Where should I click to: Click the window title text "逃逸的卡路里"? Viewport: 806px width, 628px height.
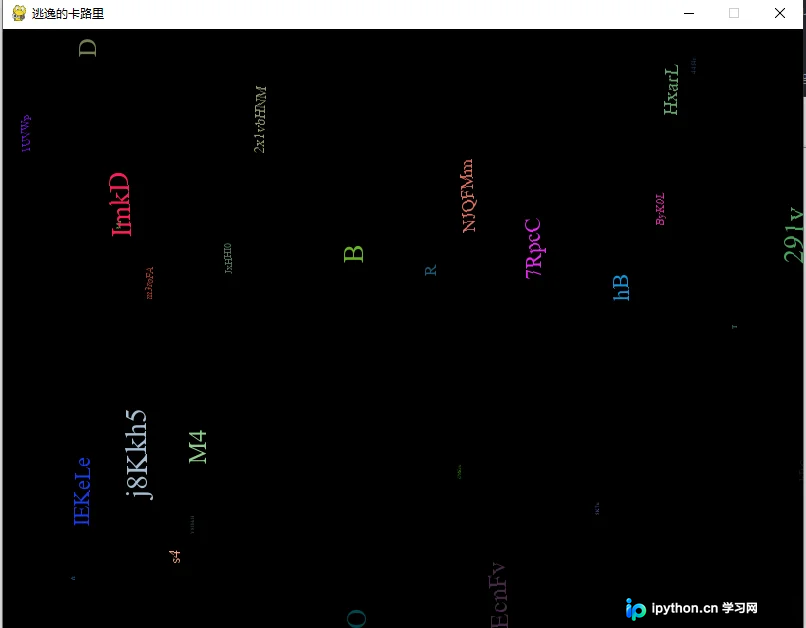pyautogui.click(x=68, y=14)
